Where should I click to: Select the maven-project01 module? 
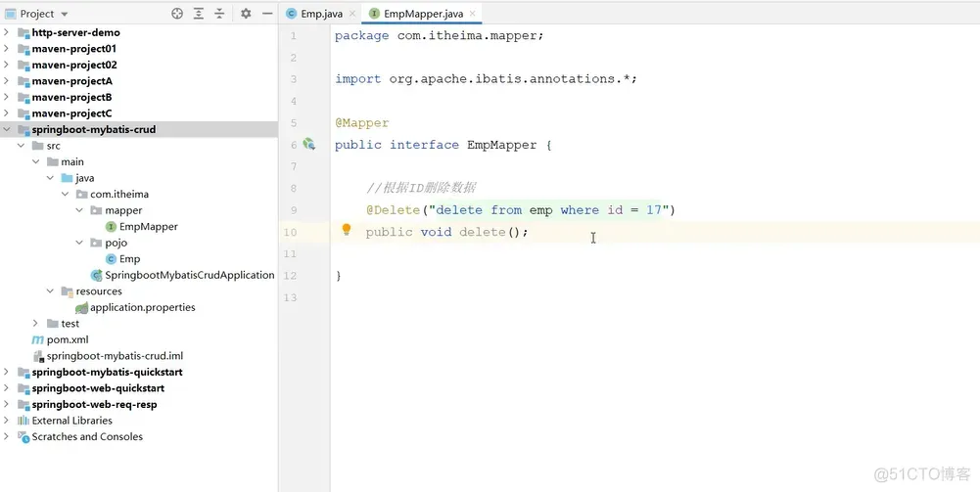(73, 48)
